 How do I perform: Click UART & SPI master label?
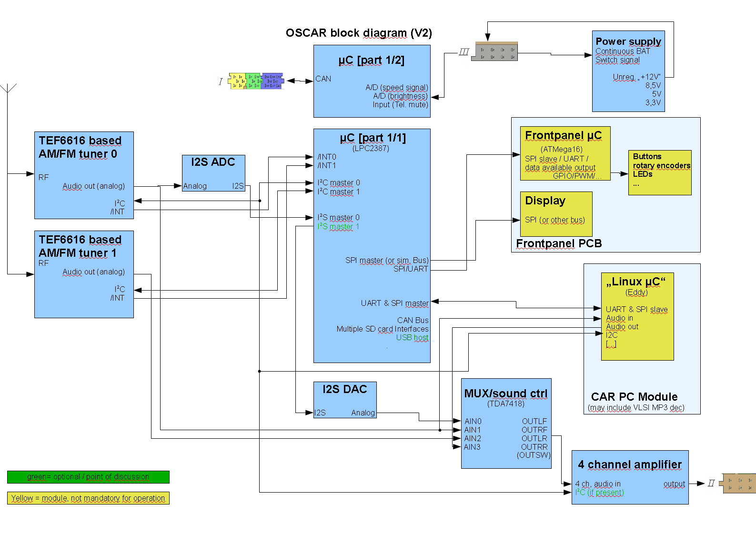click(394, 303)
